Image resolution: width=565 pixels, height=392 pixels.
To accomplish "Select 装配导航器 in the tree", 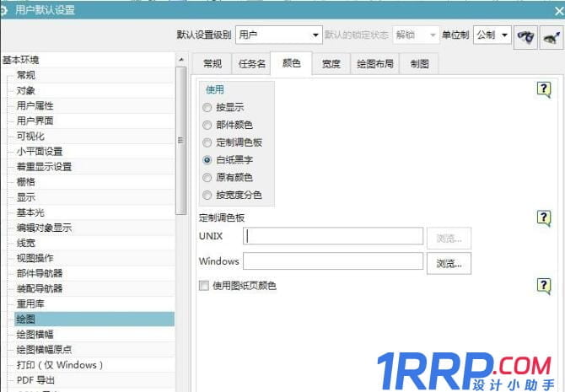I will 40,288.
